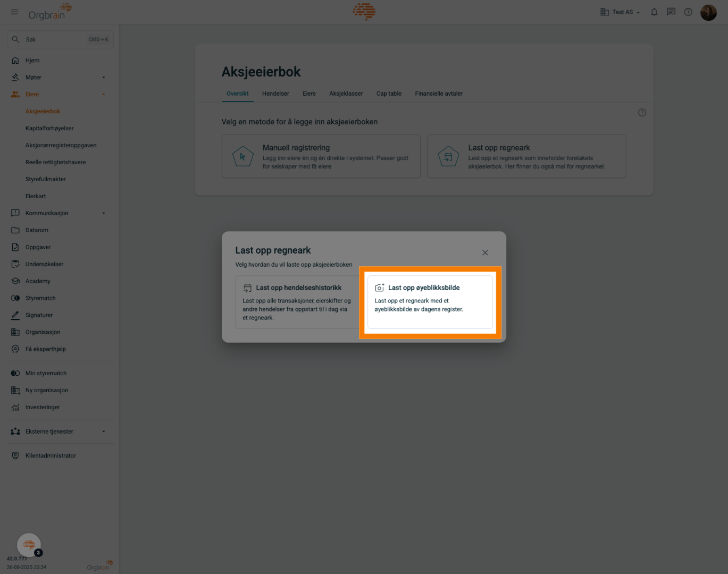Open Aksjonærregisteroppgaven in sidebar
Viewport: 728px width, 574px height.
click(x=61, y=146)
